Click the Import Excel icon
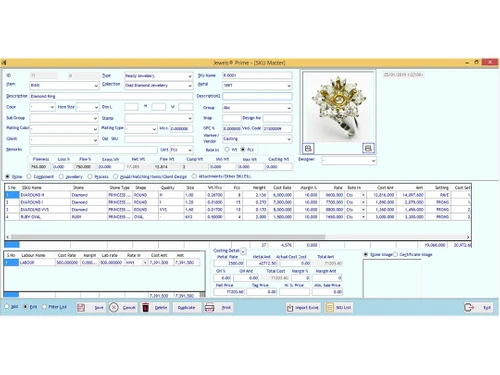500x375 pixels. click(x=290, y=308)
